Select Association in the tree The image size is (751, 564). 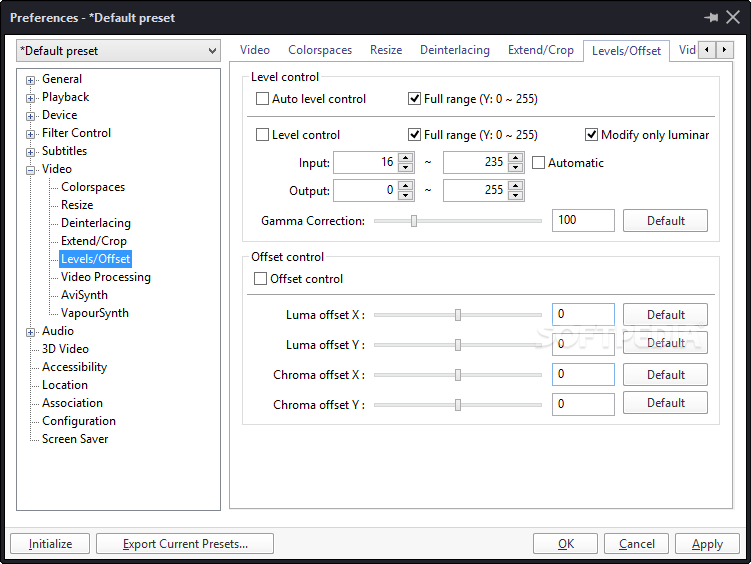(72, 403)
